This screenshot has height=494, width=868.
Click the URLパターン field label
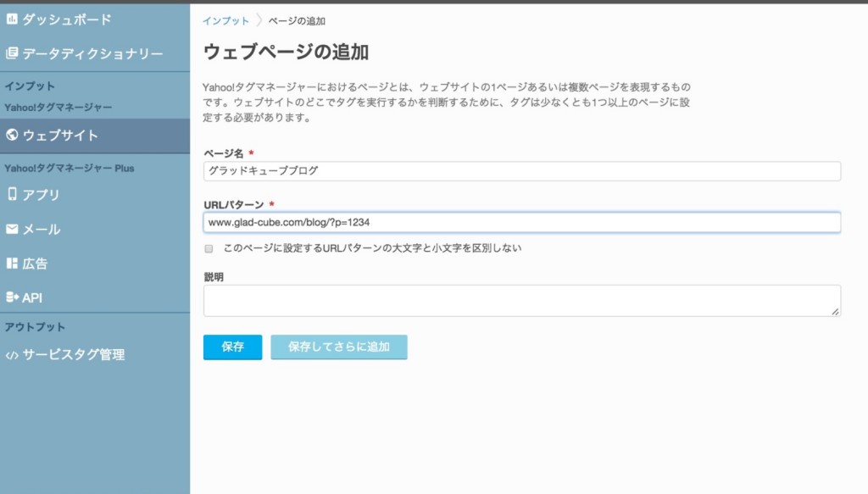(234, 205)
